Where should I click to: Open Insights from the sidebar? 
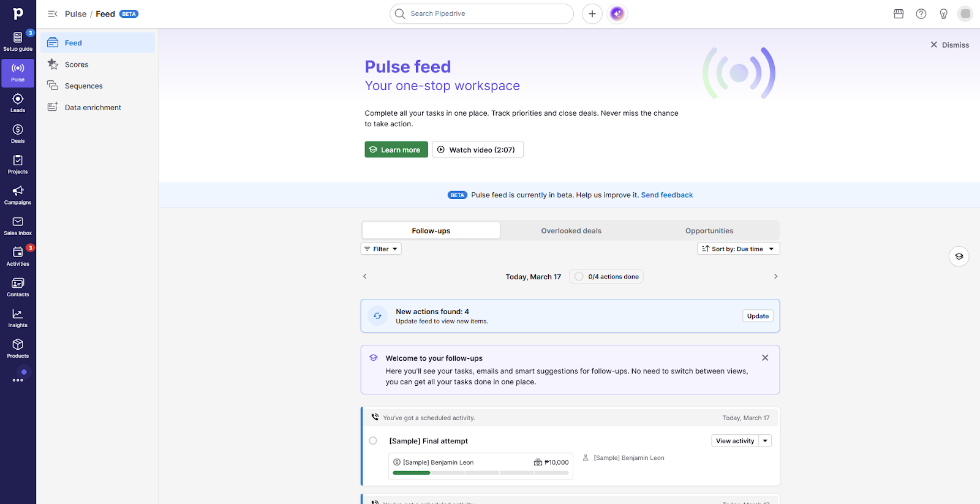pos(18,317)
